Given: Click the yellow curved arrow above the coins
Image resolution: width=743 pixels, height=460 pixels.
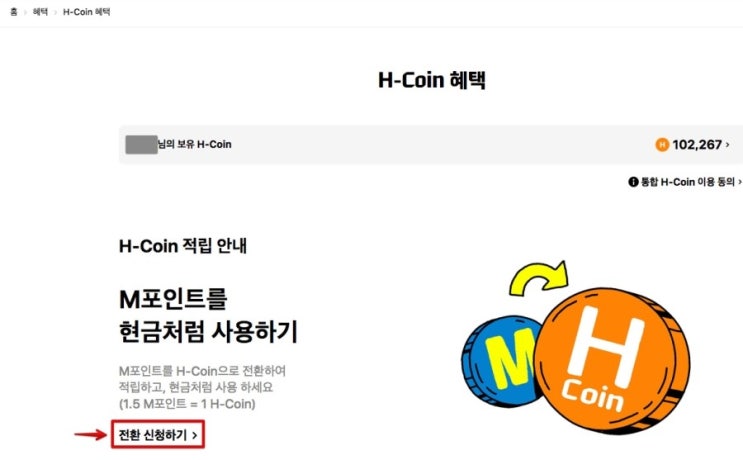Looking at the screenshot, I should (x=539, y=279).
